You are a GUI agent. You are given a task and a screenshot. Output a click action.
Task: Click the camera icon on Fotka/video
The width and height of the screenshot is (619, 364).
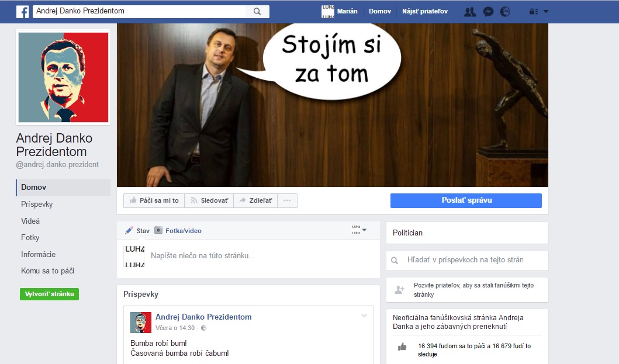coord(158,230)
